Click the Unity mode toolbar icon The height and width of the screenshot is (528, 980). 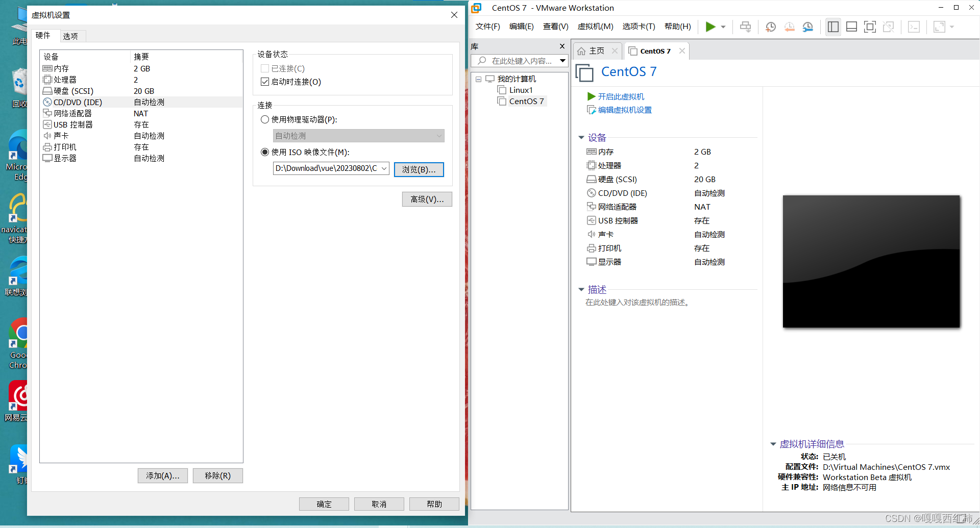888,27
